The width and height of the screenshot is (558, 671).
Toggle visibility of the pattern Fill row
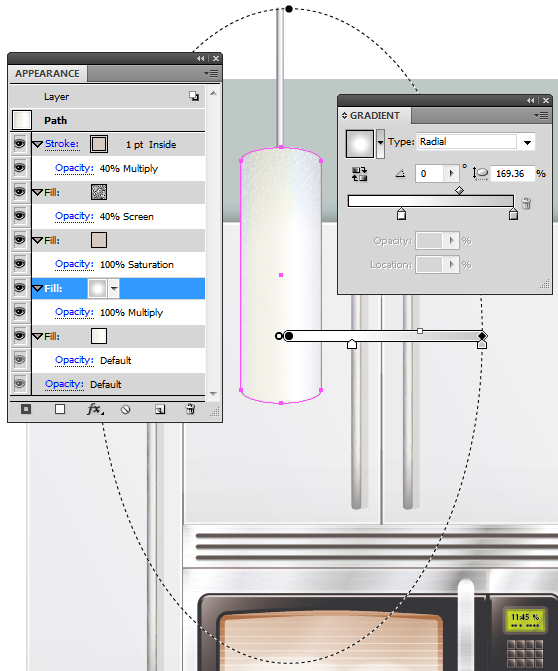[20, 192]
